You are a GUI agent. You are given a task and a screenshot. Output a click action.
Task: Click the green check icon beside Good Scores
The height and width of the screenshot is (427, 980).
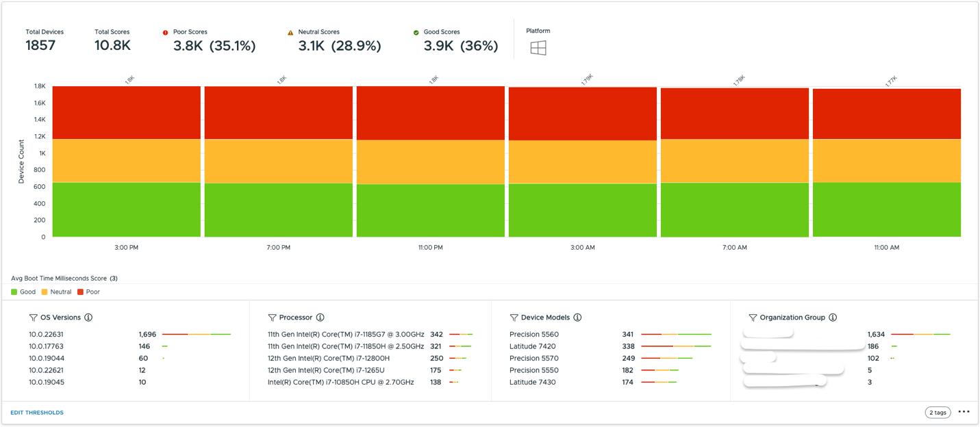[x=415, y=31]
